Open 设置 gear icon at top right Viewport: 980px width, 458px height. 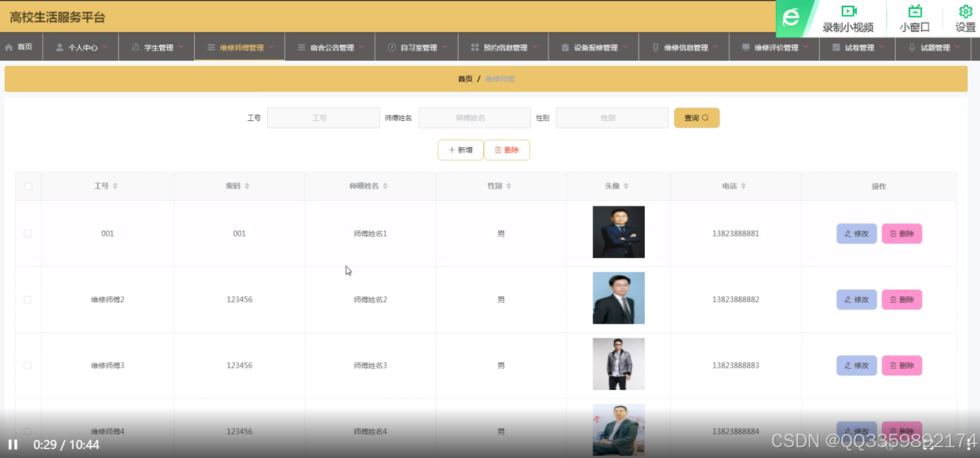tap(965, 11)
